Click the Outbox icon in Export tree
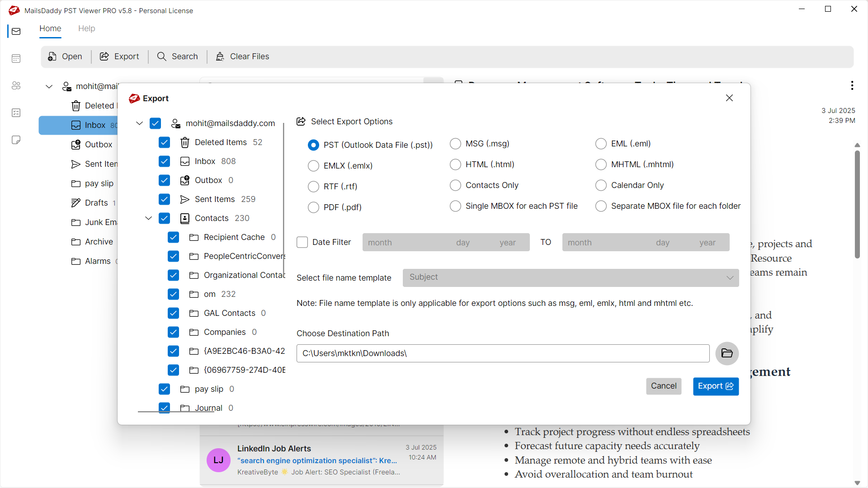Image resolution: width=868 pixels, height=488 pixels. [x=185, y=180]
